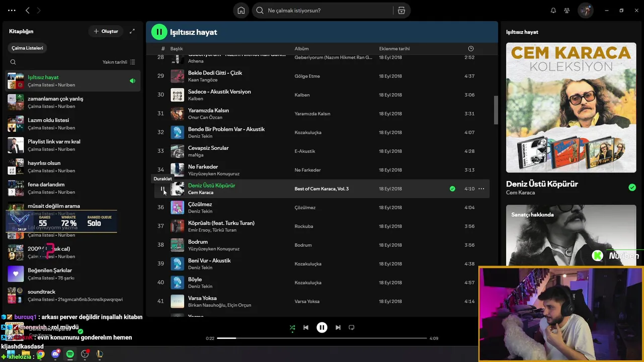Image resolution: width=644 pixels, height=362 pixels.
Task: Go back with the left arrow
Action: coord(28,10)
